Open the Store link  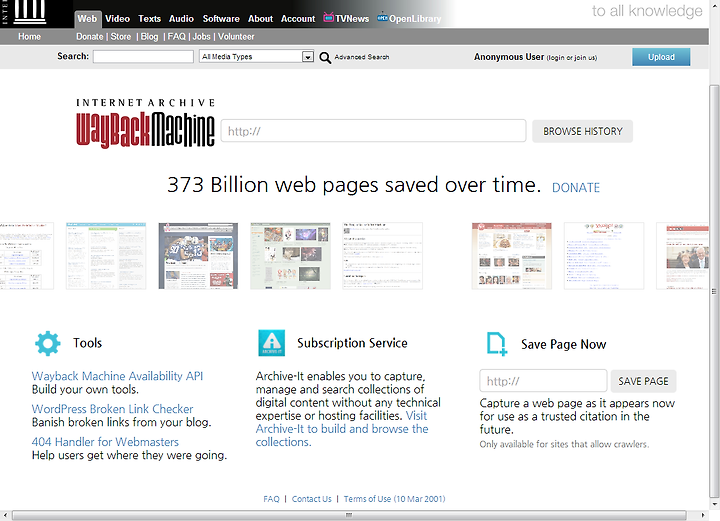121,37
